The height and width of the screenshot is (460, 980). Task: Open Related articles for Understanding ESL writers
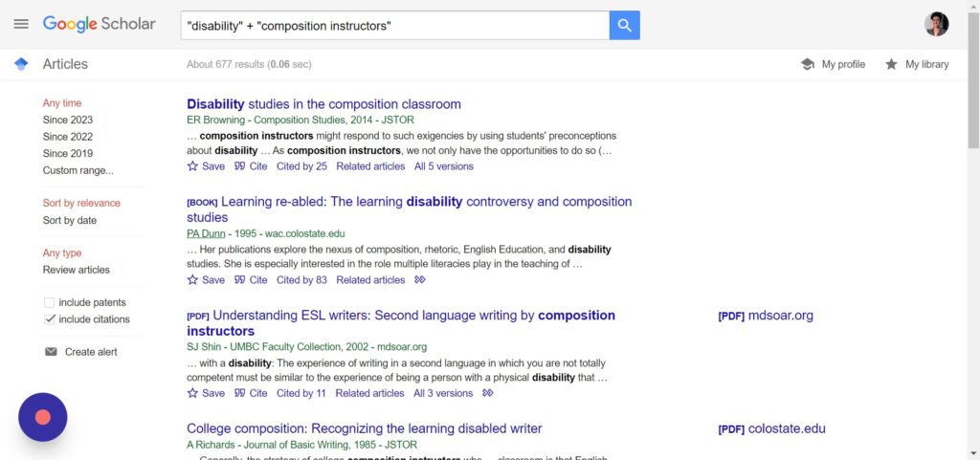pyautogui.click(x=370, y=393)
